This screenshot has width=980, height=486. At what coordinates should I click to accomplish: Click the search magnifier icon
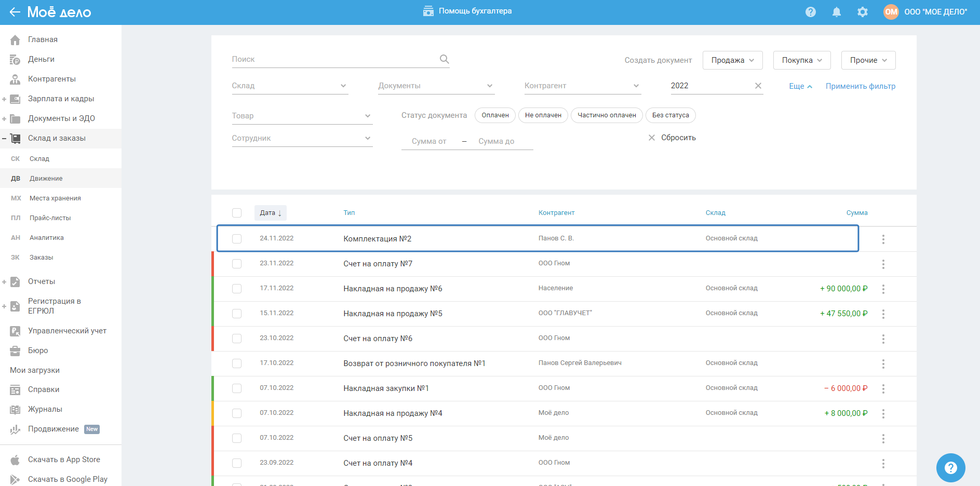(x=444, y=59)
